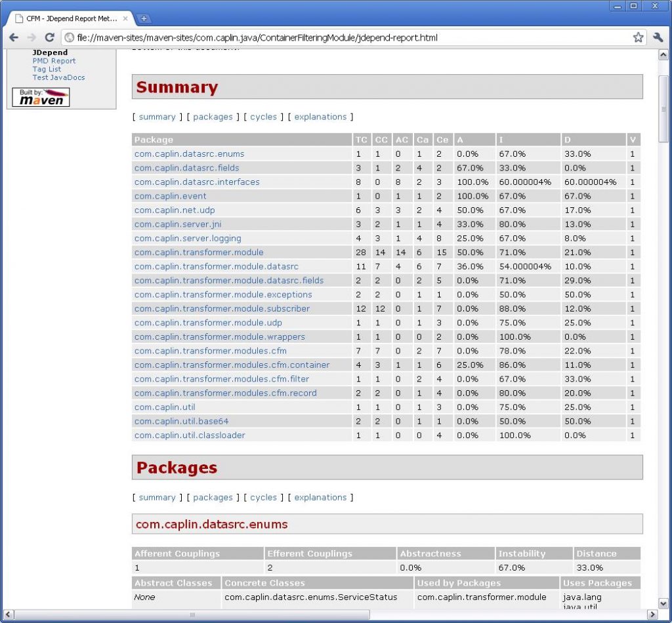Jump to packages under the Summary heading
The height and width of the screenshot is (623, 672).
(213, 117)
